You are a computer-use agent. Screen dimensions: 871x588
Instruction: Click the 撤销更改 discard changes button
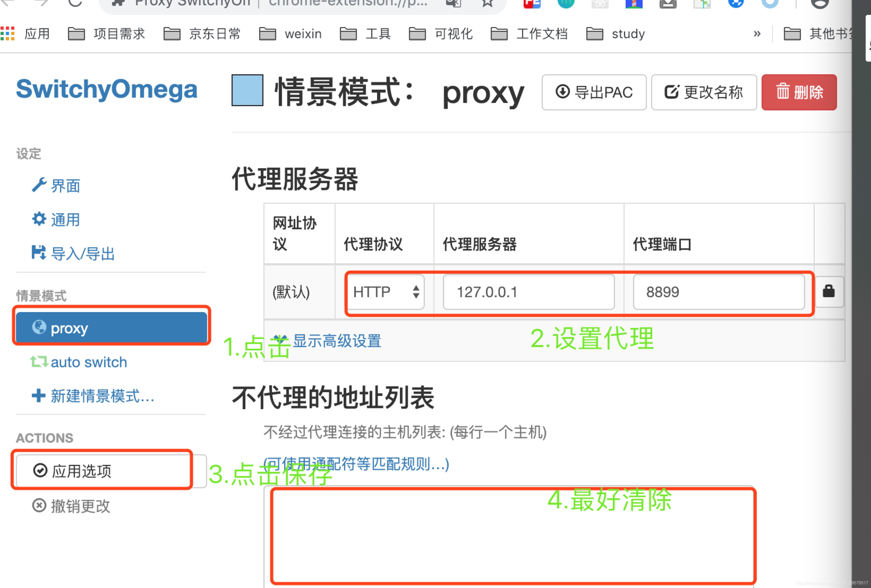coord(71,506)
